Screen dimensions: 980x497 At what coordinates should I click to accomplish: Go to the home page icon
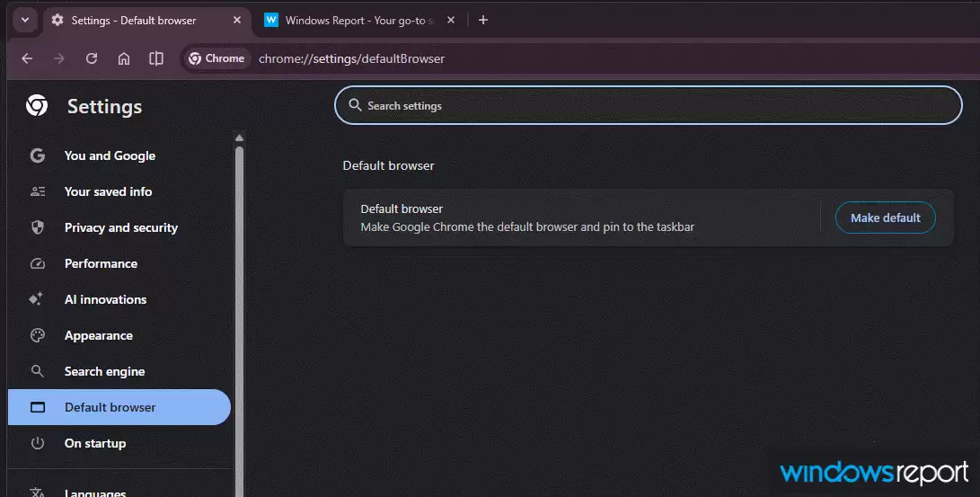click(124, 58)
